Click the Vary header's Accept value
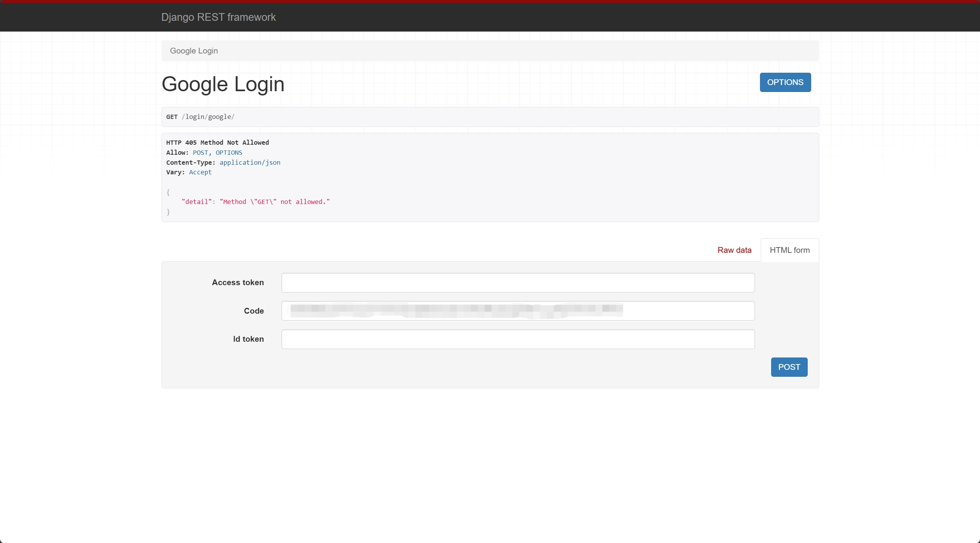The width and height of the screenshot is (980, 543). pos(200,172)
